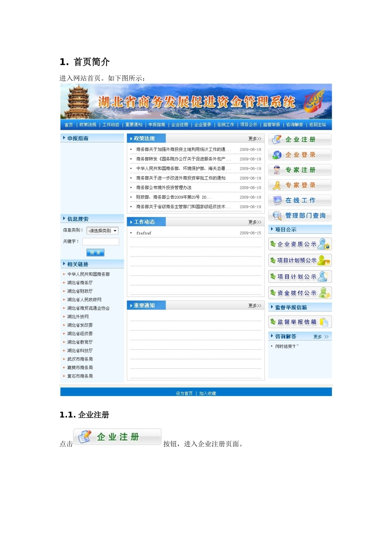This screenshot has width=392, height=555.
Task: Open 咨询解答 in navigation bar
Action: [x=295, y=125]
